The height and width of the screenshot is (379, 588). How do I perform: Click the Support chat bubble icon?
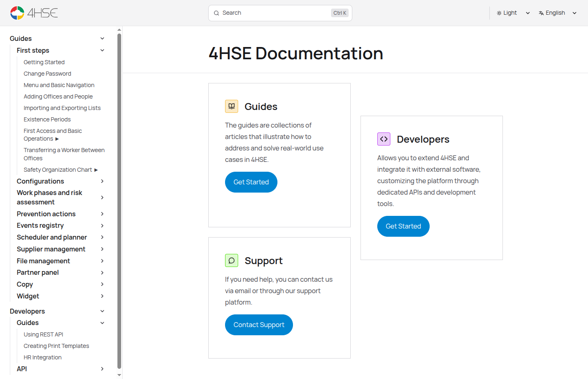232,260
